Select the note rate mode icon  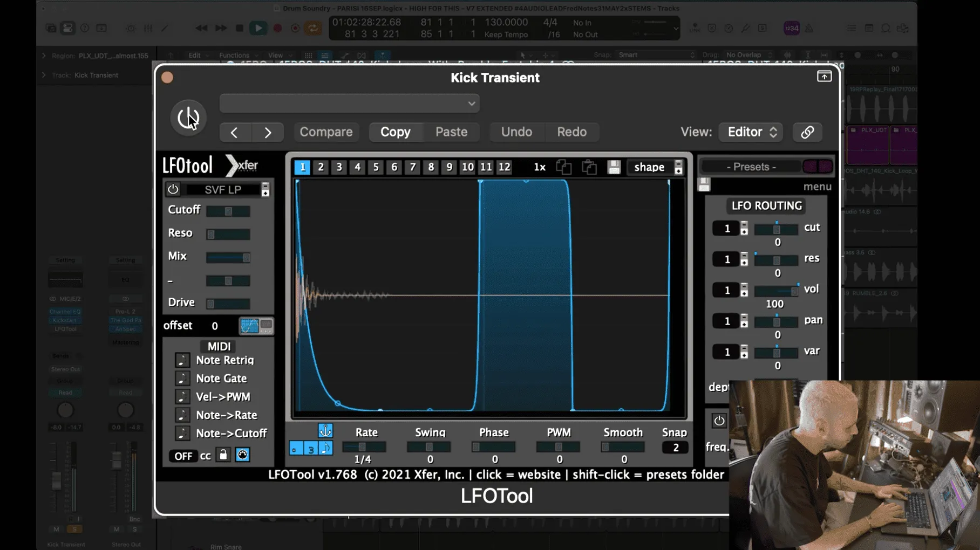[x=326, y=449]
